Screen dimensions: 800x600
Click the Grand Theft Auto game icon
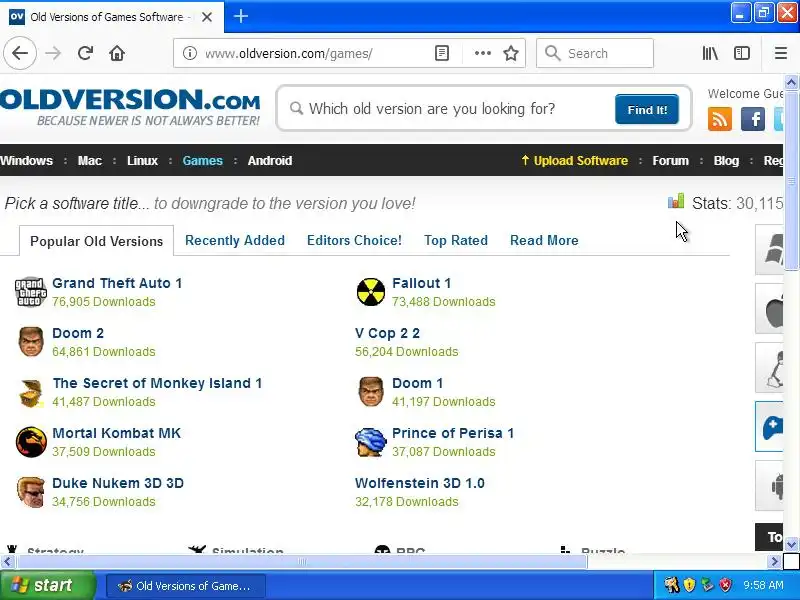31,292
